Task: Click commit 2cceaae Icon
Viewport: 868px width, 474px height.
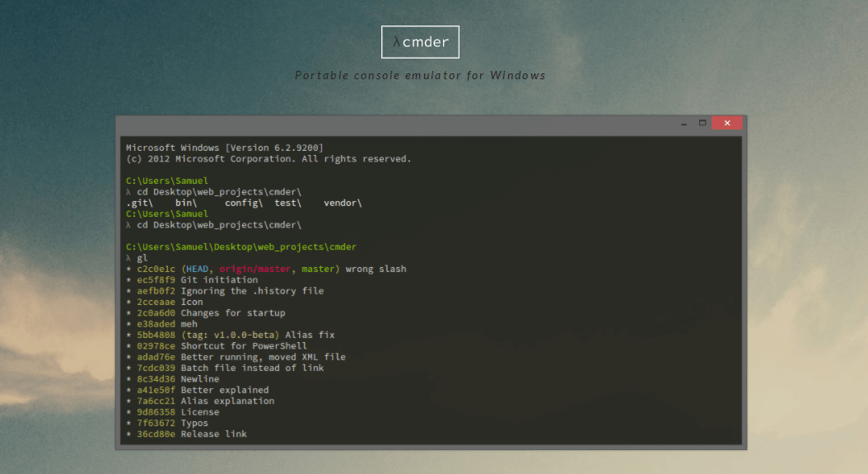Action: pos(165,303)
